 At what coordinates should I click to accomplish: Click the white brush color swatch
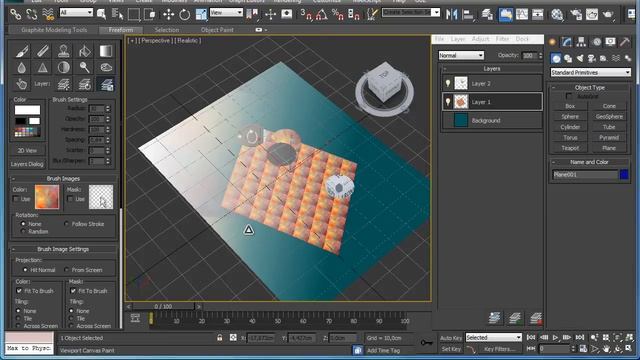pyautogui.click(x=27, y=110)
